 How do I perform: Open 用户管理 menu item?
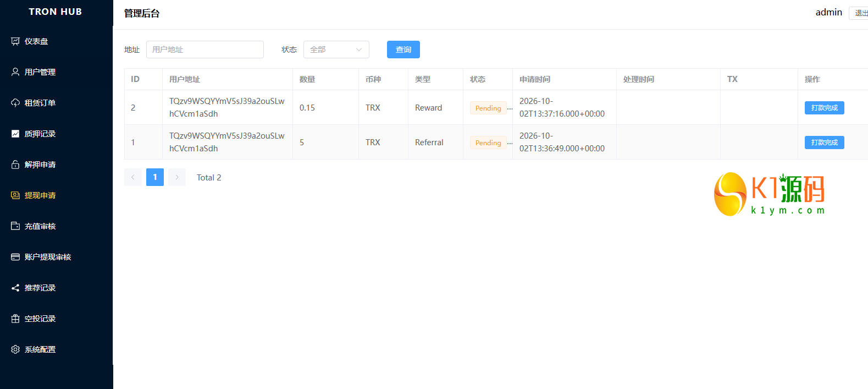click(57, 72)
